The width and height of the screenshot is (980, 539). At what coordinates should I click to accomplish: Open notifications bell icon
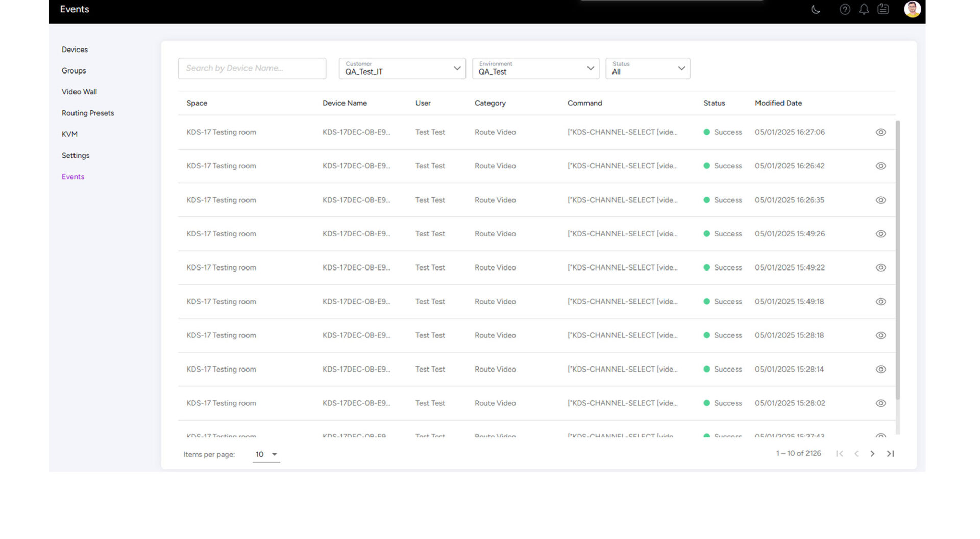coord(864,9)
